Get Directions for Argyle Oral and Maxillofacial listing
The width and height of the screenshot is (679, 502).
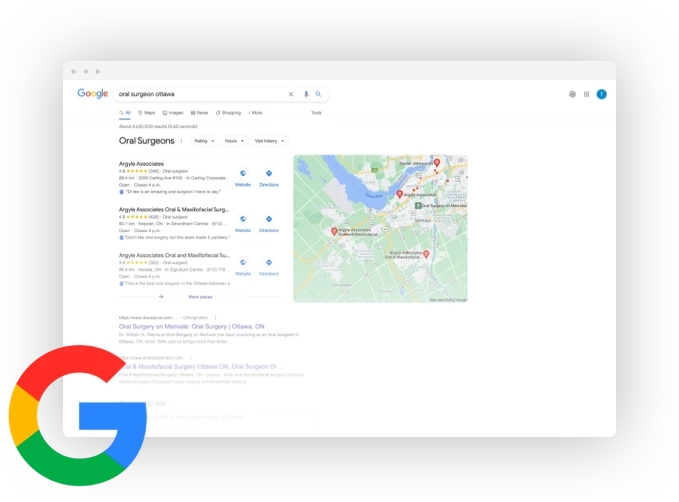(269, 267)
